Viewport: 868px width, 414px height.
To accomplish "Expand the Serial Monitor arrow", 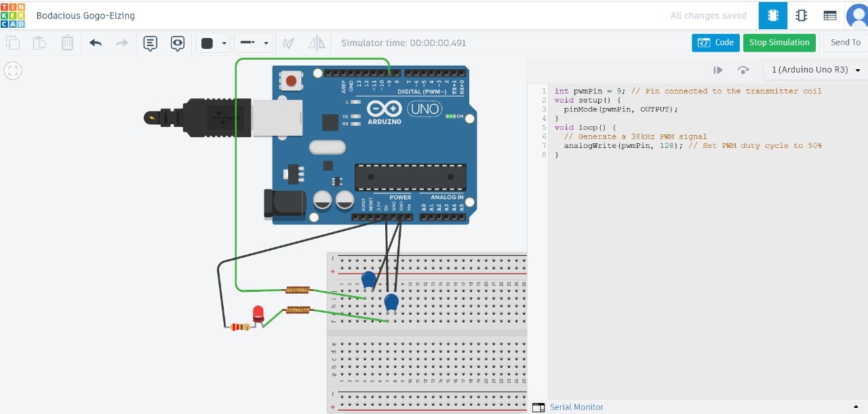I will (856, 407).
